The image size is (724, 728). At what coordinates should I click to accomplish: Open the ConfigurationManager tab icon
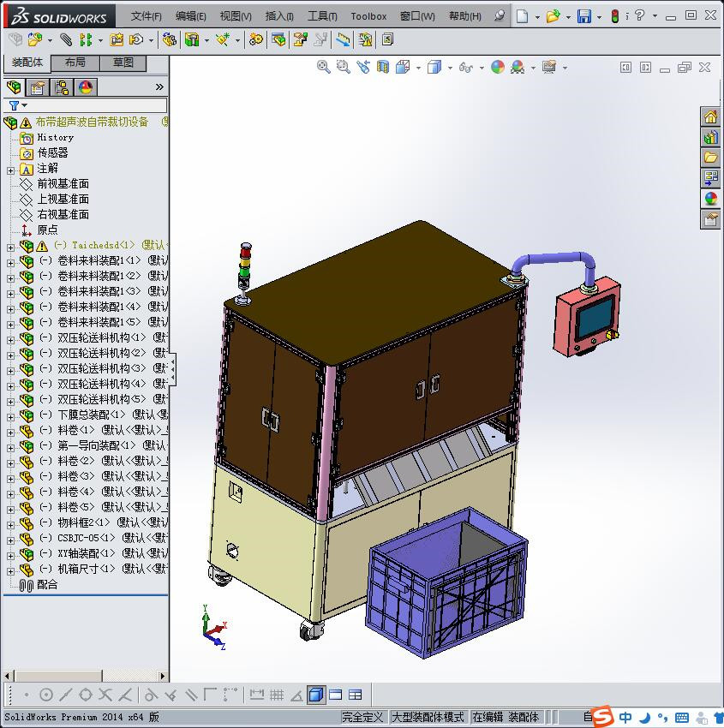click(x=62, y=87)
